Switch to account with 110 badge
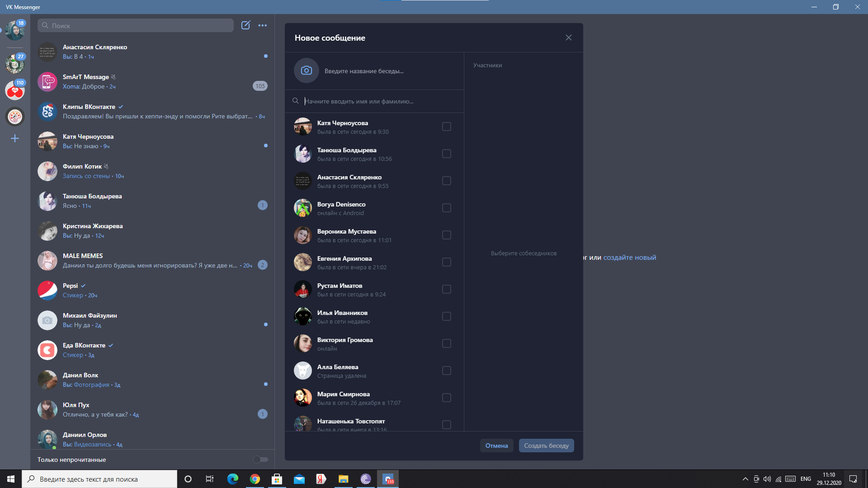This screenshot has height=488, width=868. pos(15,90)
